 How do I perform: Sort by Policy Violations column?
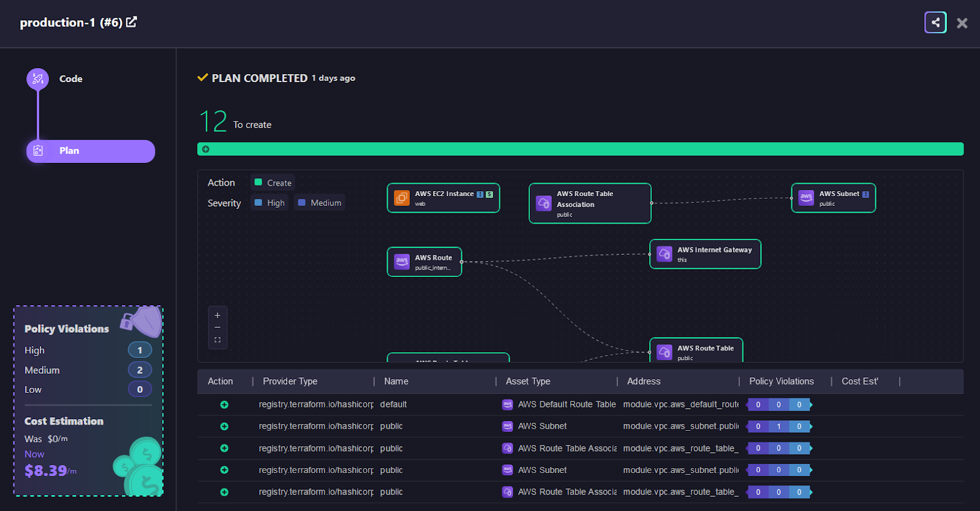782,381
